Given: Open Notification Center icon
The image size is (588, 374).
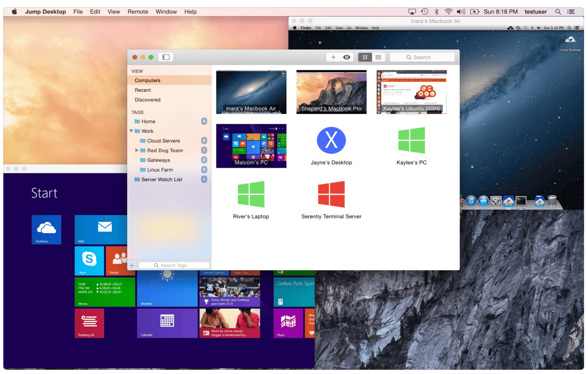Looking at the screenshot, I should point(571,12).
